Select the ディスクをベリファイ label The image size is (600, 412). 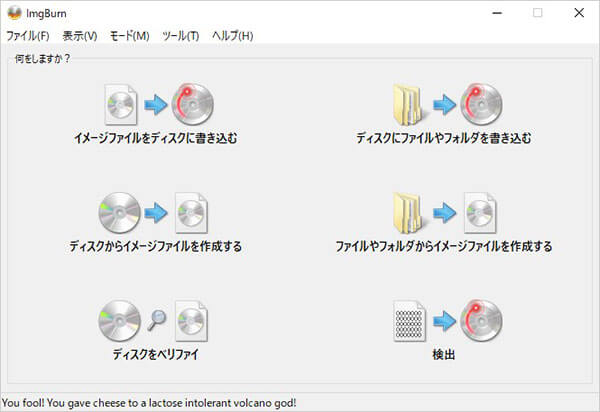[x=156, y=354]
